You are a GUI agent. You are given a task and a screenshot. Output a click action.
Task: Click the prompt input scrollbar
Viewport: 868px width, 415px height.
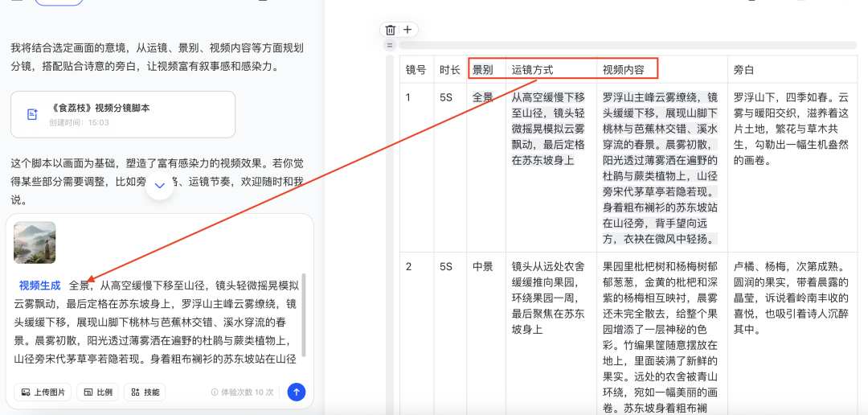pyautogui.click(x=303, y=316)
